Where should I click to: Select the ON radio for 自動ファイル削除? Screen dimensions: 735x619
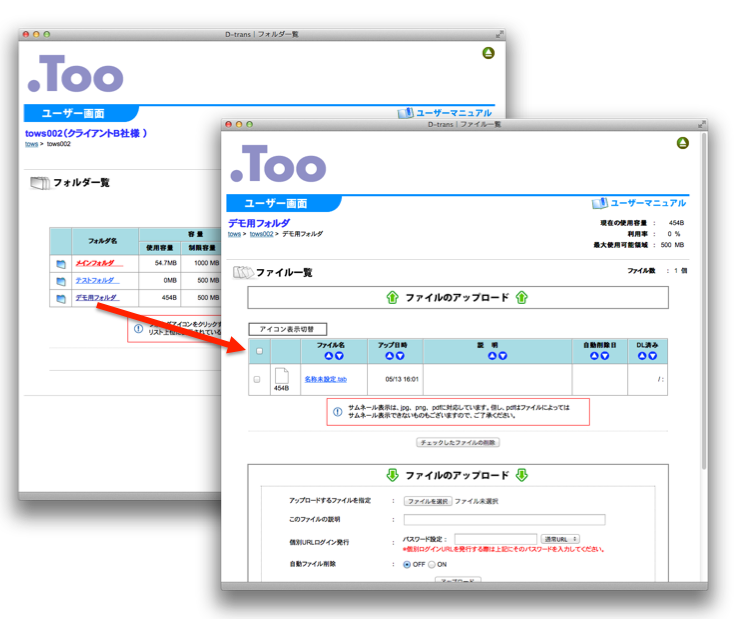432,564
